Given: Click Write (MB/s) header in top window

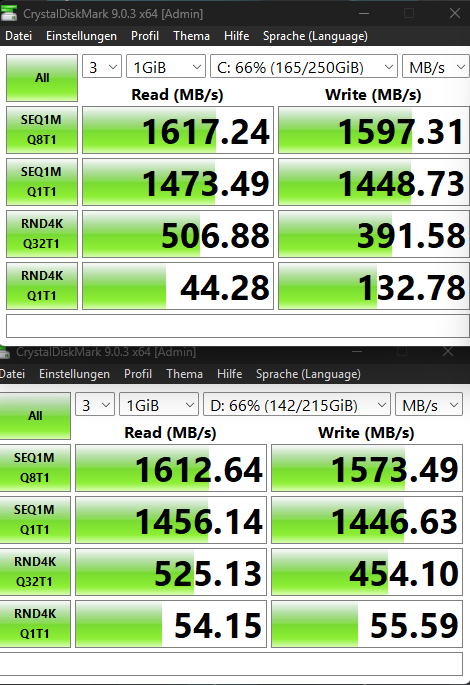Looking at the screenshot, I should tap(373, 95).
